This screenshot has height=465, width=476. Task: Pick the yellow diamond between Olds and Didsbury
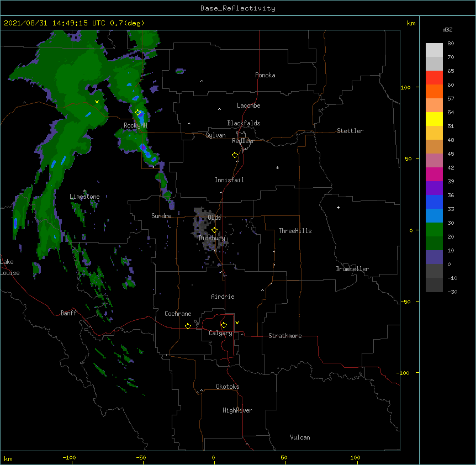pyautogui.click(x=214, y=230)
